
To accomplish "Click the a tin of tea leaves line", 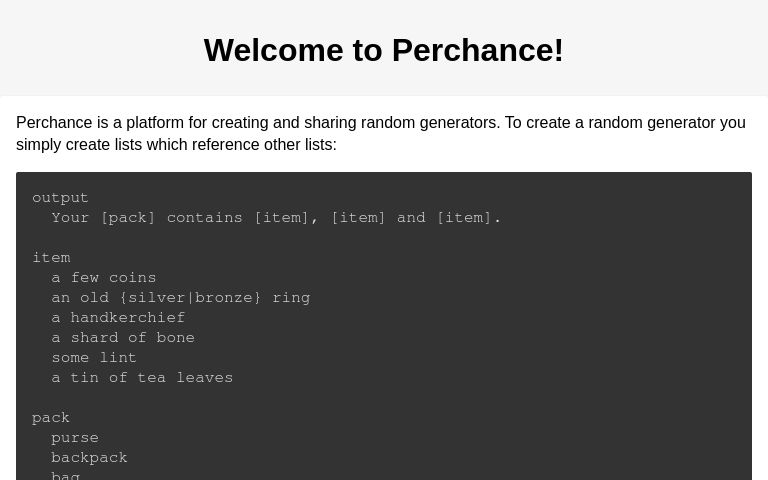I will coord(142,378).
